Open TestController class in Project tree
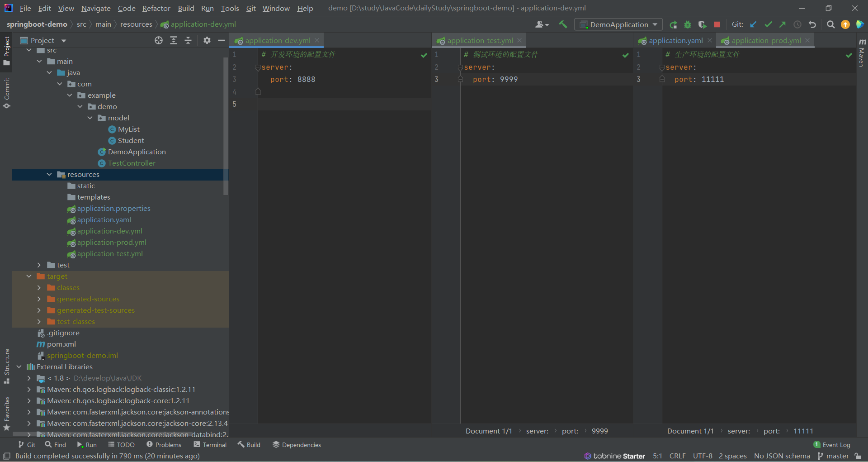Screen dimensions: 868x462 pos(131,163)
